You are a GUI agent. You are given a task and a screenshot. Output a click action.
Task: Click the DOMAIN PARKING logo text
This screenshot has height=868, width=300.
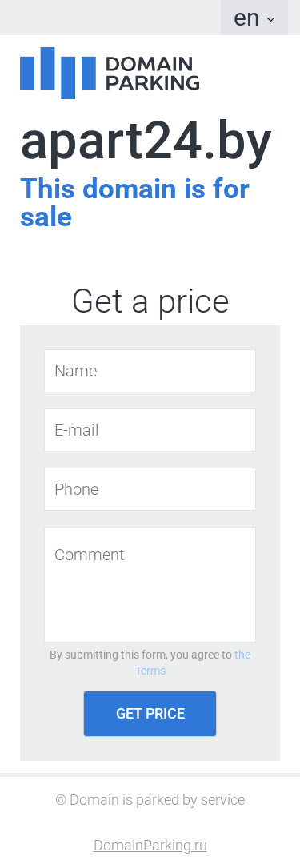(x=152, y=73)
